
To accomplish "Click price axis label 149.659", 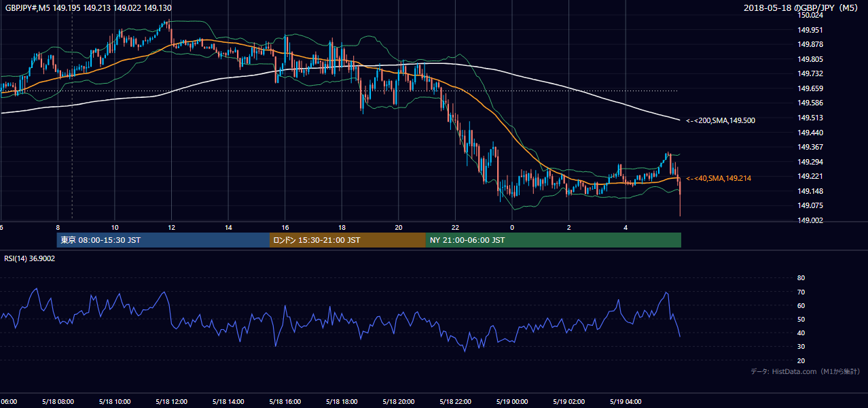I will 810,88.
